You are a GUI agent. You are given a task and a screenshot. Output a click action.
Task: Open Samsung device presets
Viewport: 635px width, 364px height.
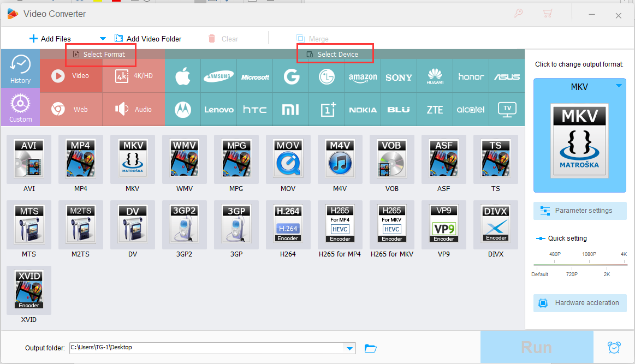coord(219,76)
